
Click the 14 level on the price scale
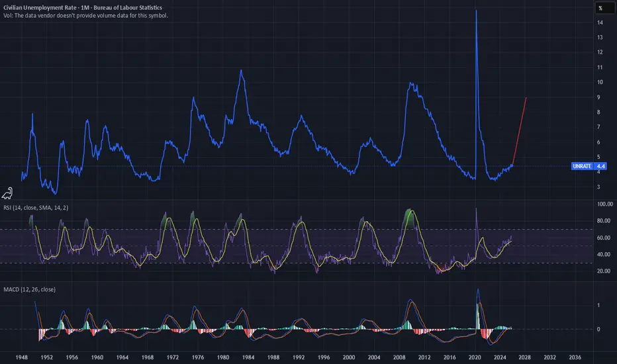tap(598, 23)
